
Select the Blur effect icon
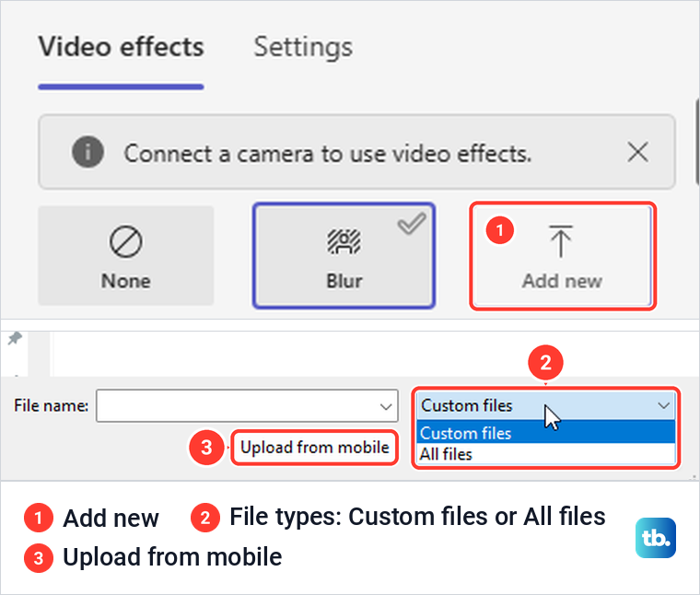coord(344,241)
